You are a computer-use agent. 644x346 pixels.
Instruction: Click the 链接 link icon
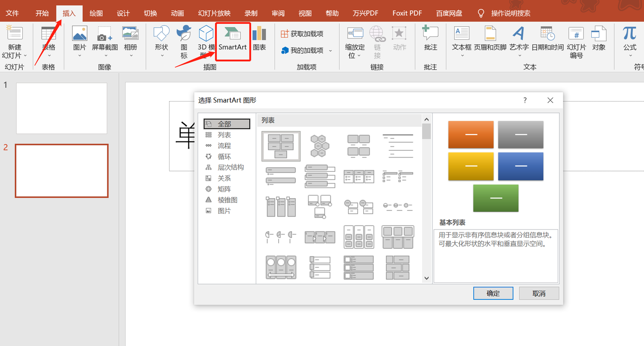(377, 33)
